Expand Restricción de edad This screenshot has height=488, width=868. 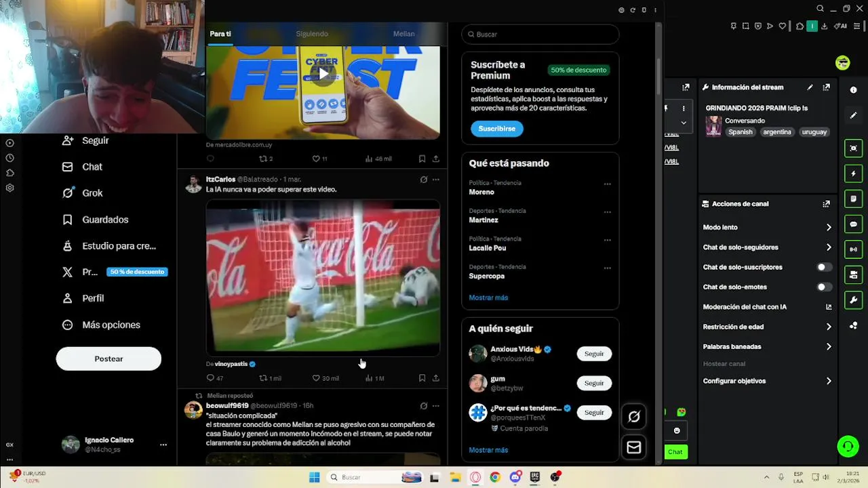pyautogui.click(x=767, y=327)
